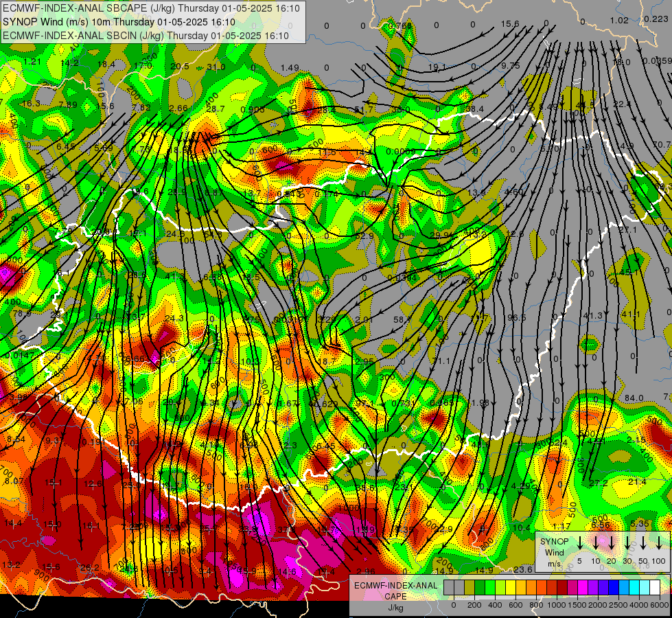Click the wind legend arrow above 10
This screenshot has height=618, width=672.
point(595,543)
